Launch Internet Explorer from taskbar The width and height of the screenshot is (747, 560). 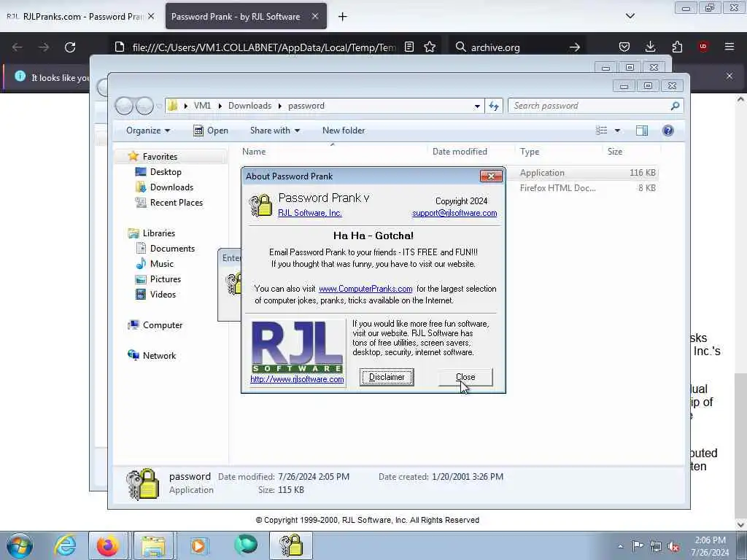coord(65,545)
